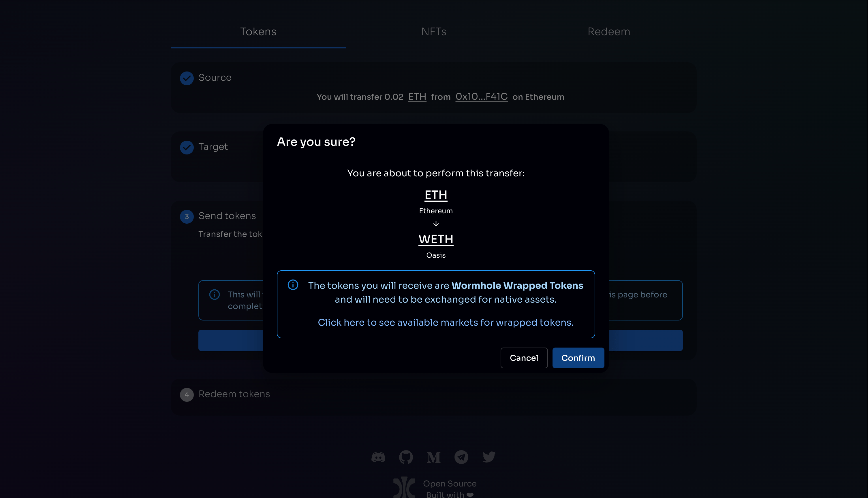Click the Target step checkmark icon
The width and height of the screenshot is (868, 498).
coord(187,147)
